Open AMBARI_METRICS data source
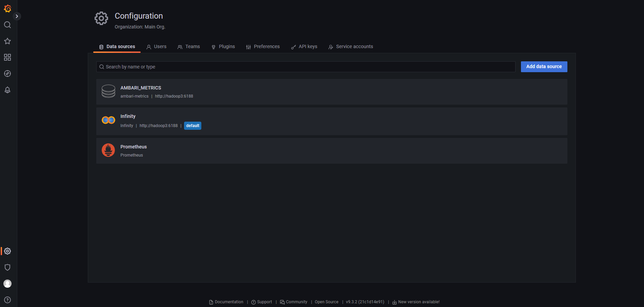Viewport: 644px width, 307px height. 332,92
